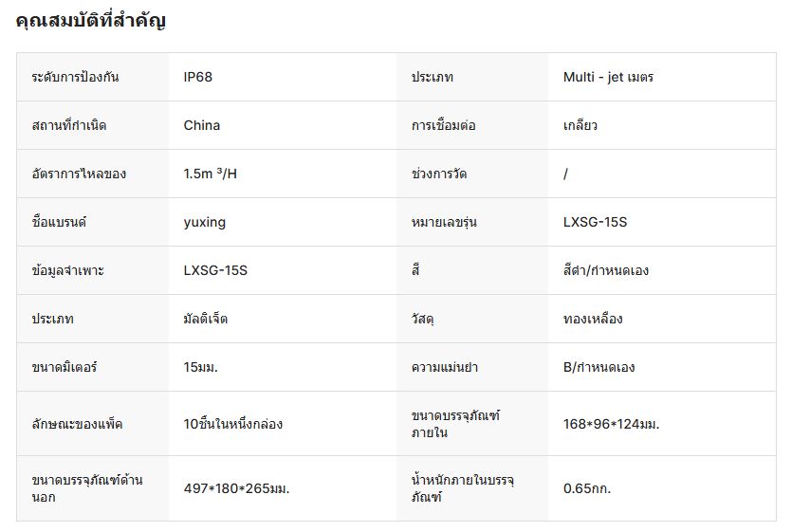The width and height of the screenshot is (792, 532).
Task: Click the 1.5m ³/H flow rate value
Action: click(x=211, y=174)
